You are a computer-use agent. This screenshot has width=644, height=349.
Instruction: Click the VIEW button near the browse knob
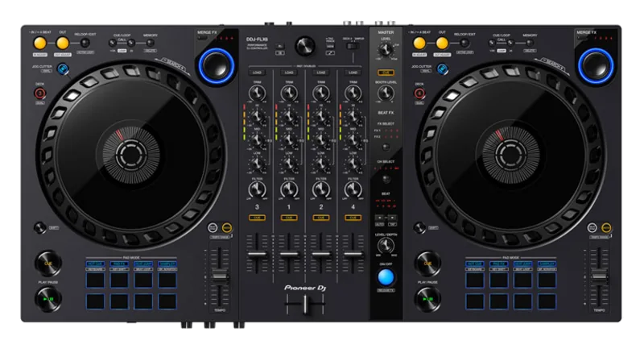coord(330,47)
